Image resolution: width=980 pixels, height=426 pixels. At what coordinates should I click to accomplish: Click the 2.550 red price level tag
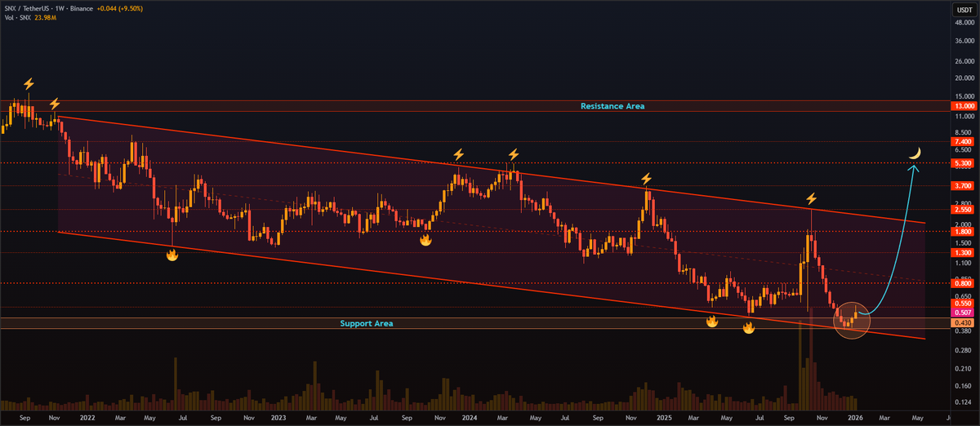tap(964, 210)
